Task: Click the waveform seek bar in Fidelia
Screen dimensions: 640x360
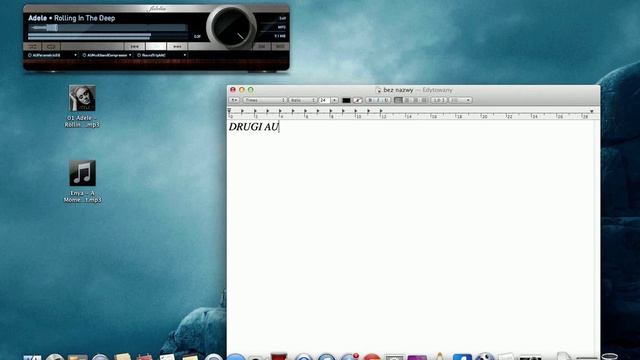Action: (108, 28)
